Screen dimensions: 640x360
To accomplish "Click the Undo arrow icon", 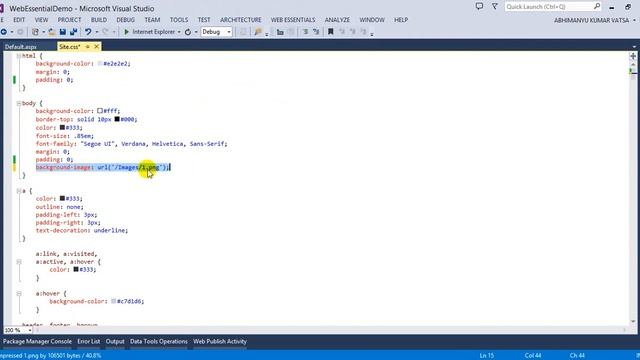I will point(88,32).
